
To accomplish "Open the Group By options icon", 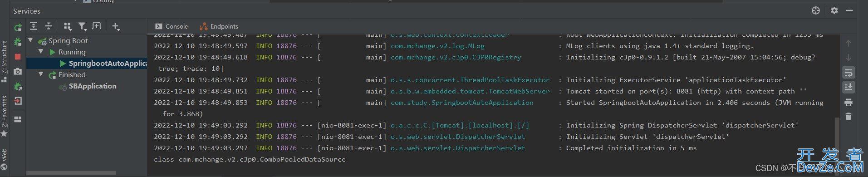I will 68,26.
